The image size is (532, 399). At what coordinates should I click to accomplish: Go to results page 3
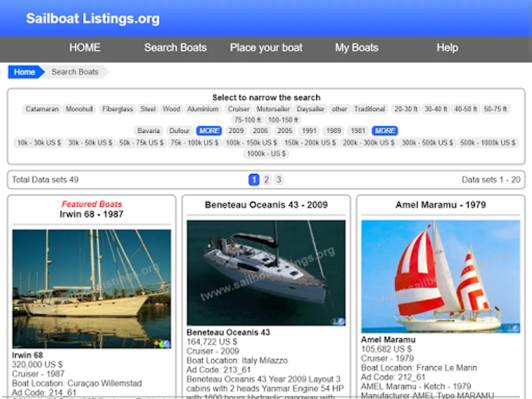278,180
